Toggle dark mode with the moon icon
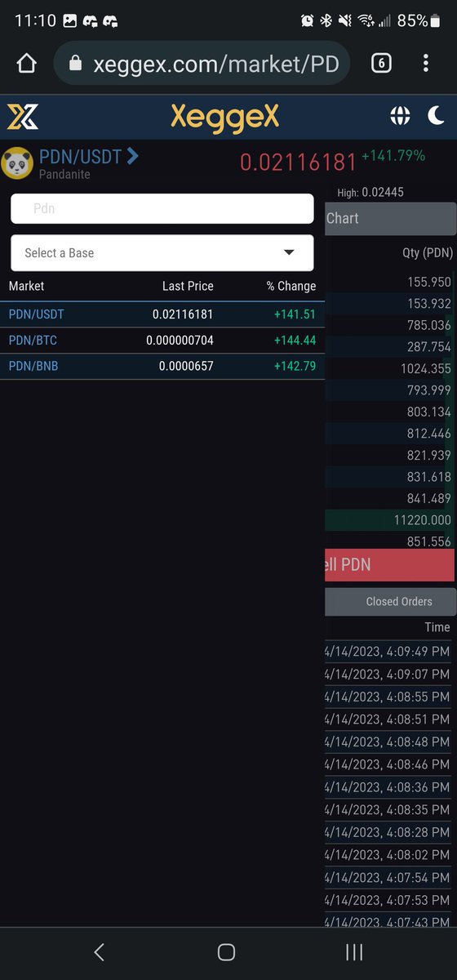 437,117
